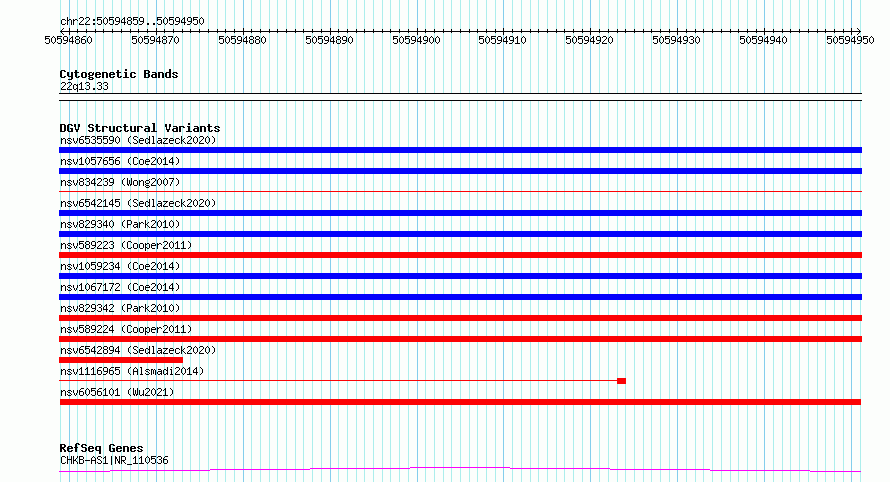Screen dimensions: 890x482
Task: Click the nsv6542145 (Sedlazeck2020) label
Action: (x=138, y=203)
